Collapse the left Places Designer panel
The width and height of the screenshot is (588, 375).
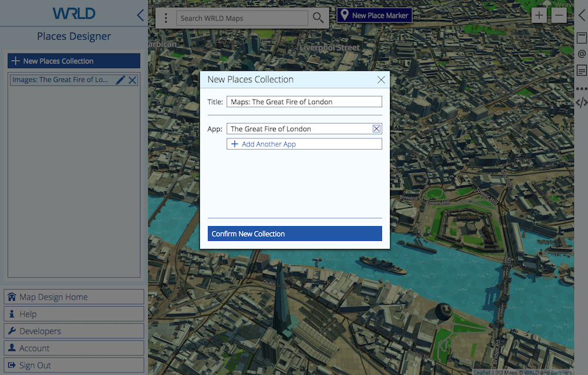140,15
